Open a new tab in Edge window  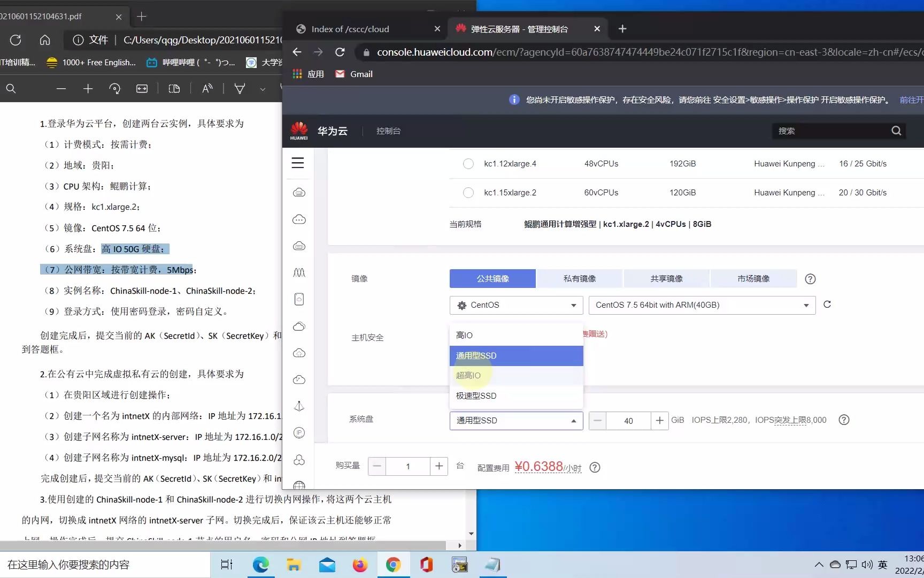(x=141, y=17)
